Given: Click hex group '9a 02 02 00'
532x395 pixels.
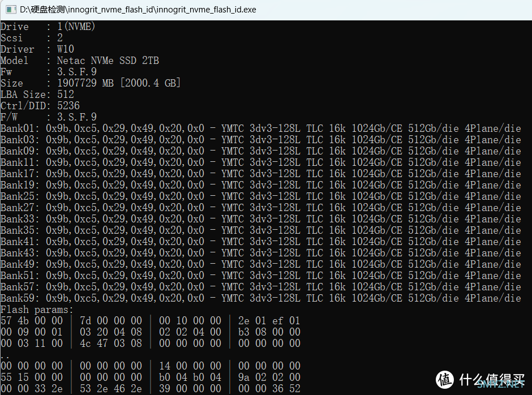Looking at the screenshot, I should click(x=269, y=377).
